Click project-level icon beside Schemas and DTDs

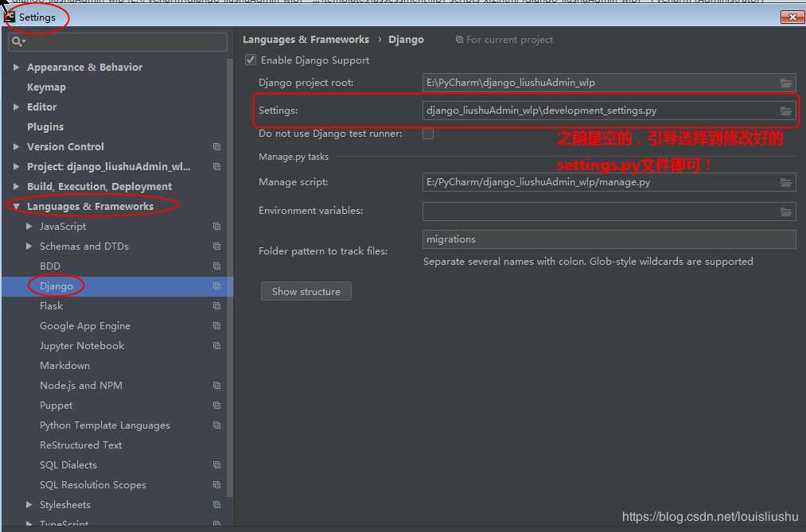217,247
